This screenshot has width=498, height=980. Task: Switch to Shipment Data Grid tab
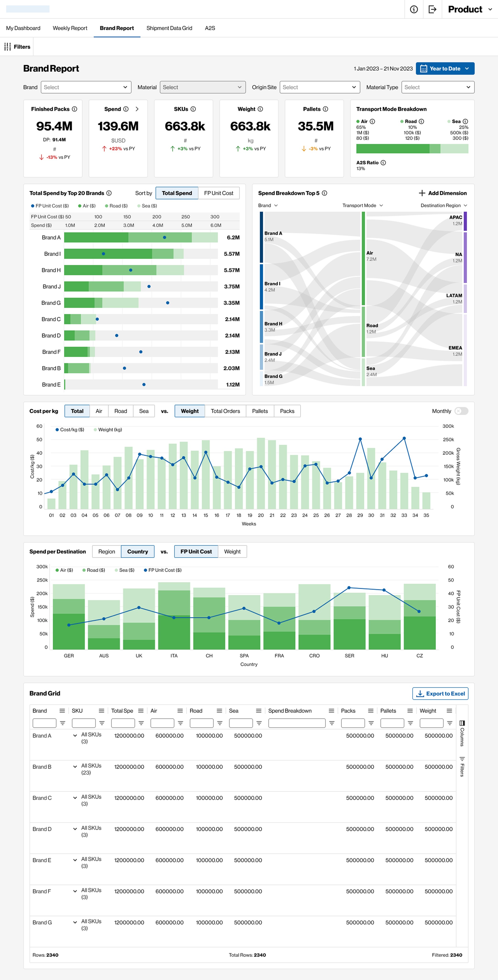(x=169, y=28)
